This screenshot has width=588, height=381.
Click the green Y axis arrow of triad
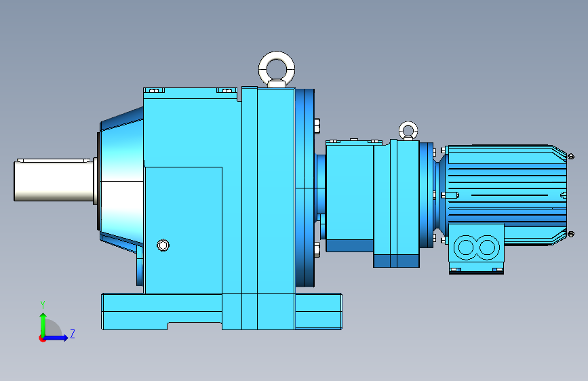(43, 325)
